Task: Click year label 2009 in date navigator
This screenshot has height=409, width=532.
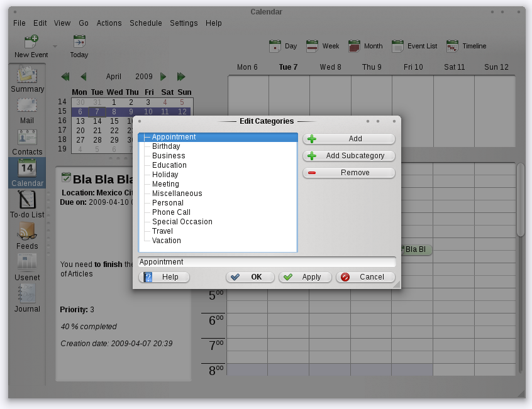Action: coord(144,77)
